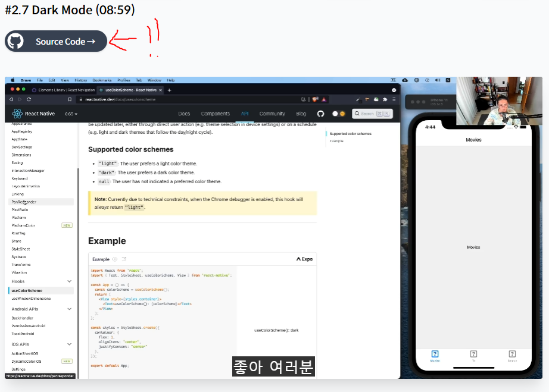The width and height of the screenshot is (549, 392).
Task: Open PixelRatio in the sidebar
Action: pos(20,210)
